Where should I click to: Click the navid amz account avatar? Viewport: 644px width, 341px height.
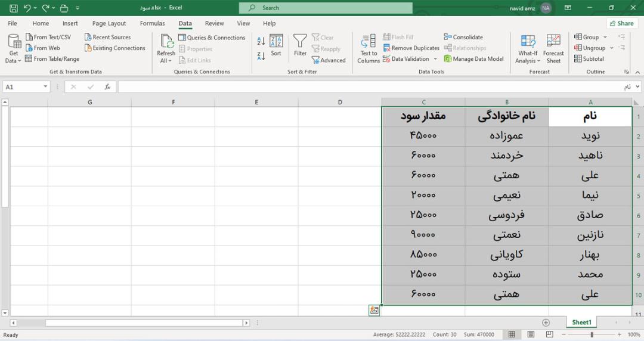pos(546,8)
